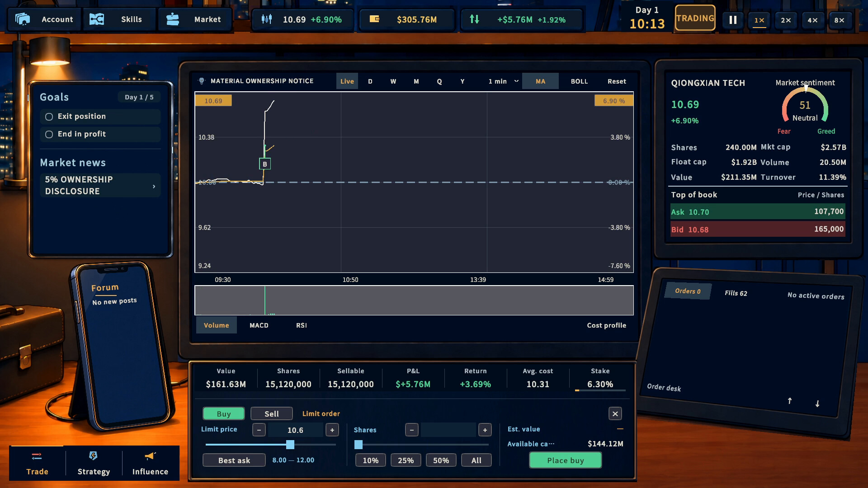
Task: Open Cost profile view
Action: (606, 325)
